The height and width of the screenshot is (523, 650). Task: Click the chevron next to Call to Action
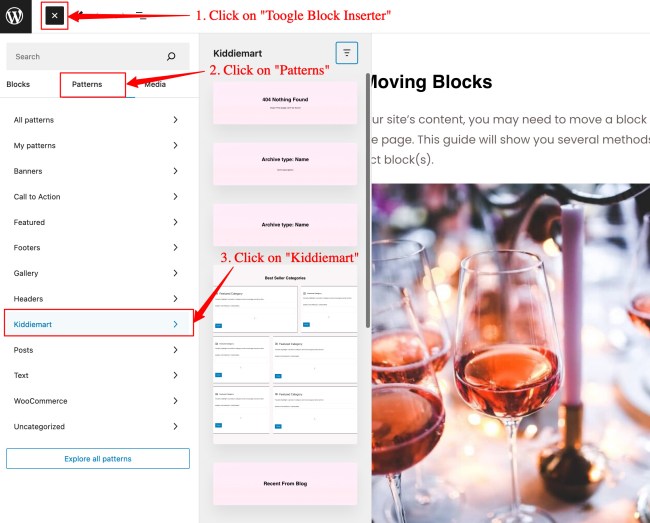(175, 196)
